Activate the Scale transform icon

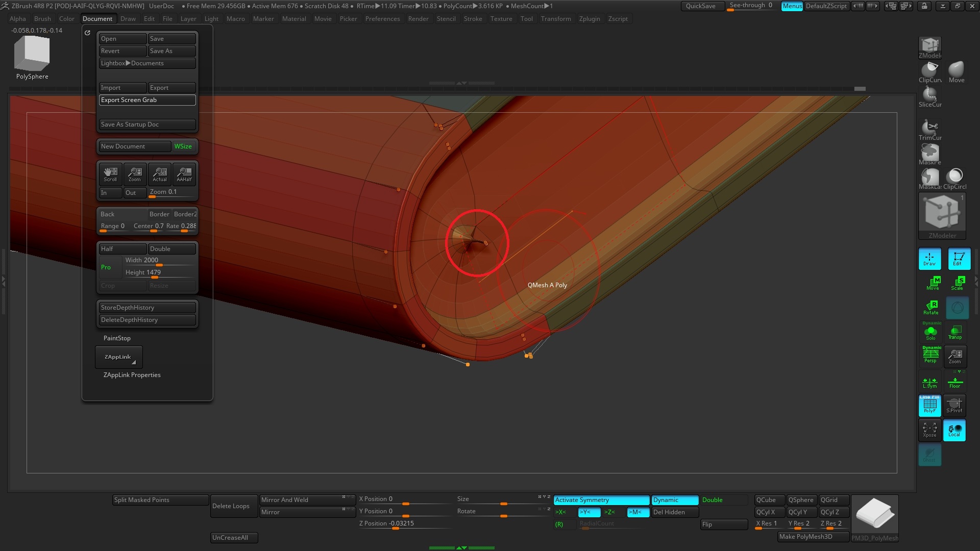(x=957, y=283)
